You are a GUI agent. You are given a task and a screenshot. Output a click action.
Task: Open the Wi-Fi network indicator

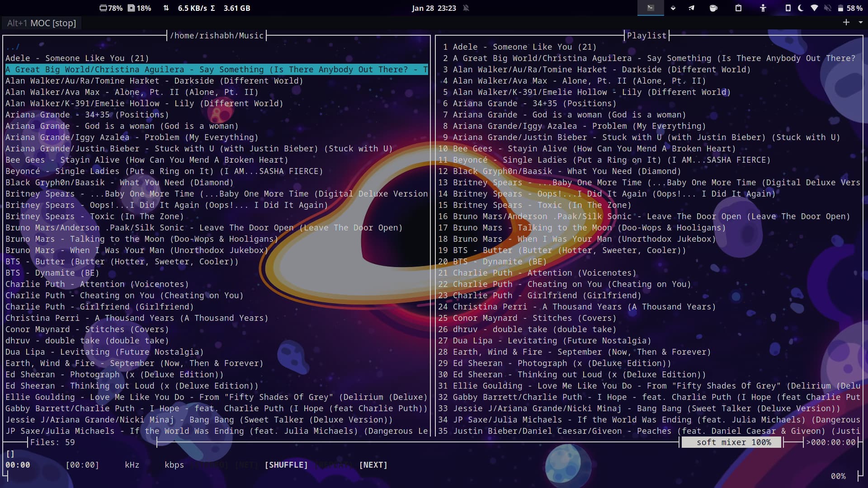[x=814, y=8]
